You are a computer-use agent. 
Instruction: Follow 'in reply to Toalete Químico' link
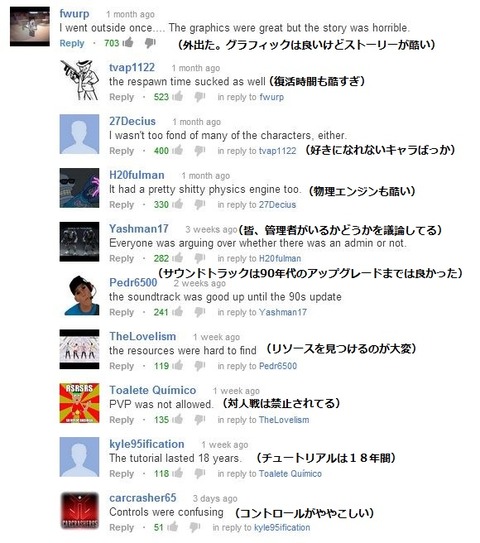tap(269, 473)
